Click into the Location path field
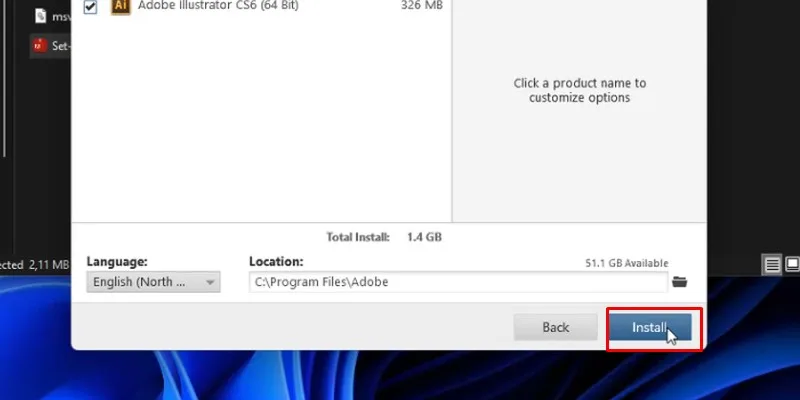The height and width of the screenshot is (400, 800). 458,282
